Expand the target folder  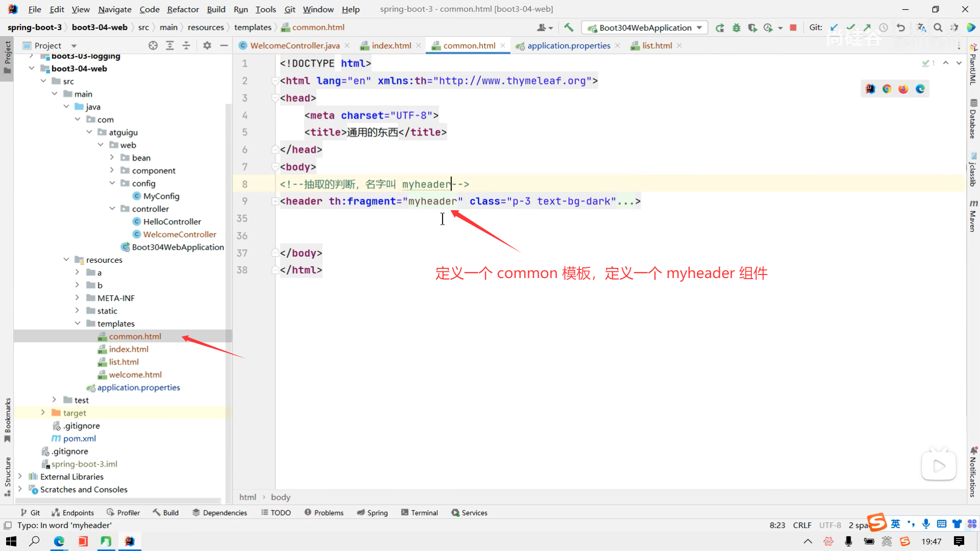(43, 413)
